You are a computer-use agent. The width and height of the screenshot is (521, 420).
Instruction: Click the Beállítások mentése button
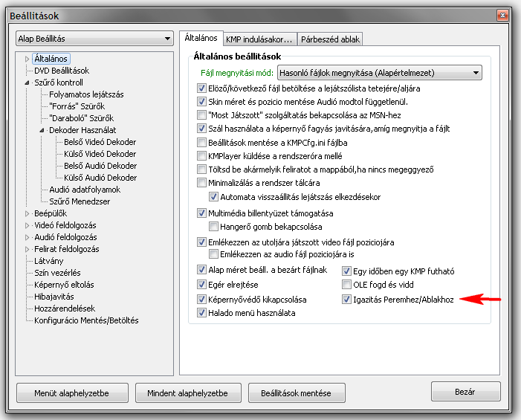tap(296, 392)
